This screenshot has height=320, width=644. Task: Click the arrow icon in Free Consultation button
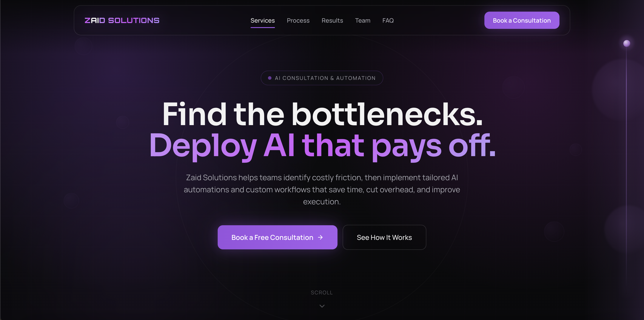click(320, 237)
